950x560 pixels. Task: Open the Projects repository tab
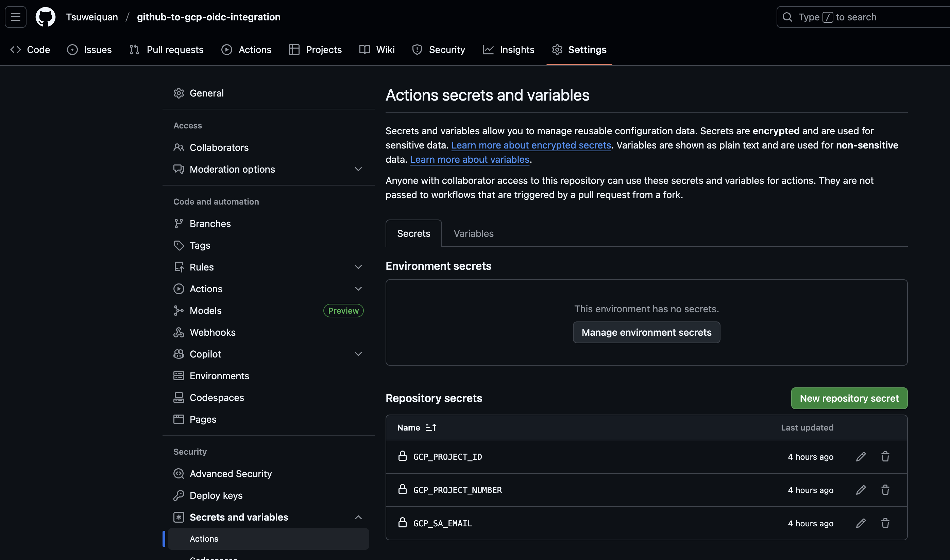(x=315, y=50)
